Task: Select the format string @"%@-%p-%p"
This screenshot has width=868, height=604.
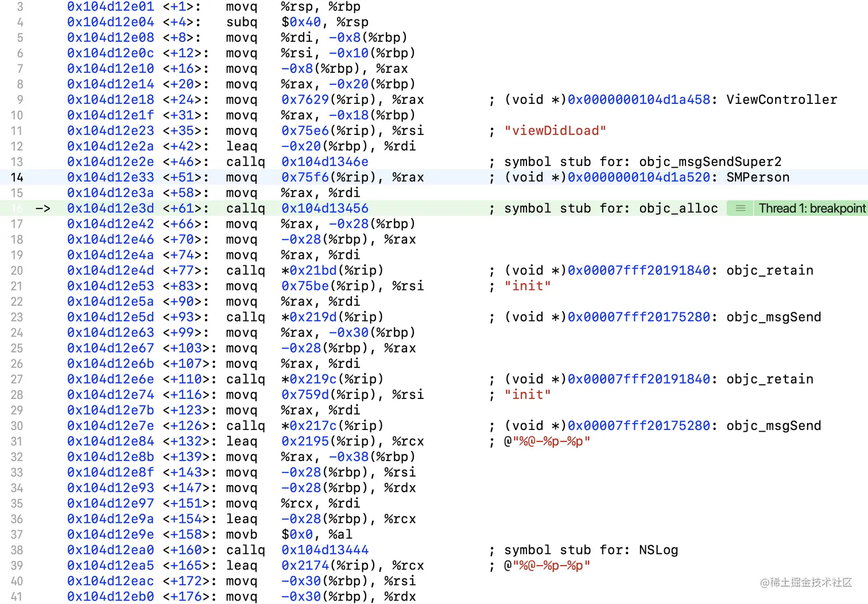Action: (547, 441)
